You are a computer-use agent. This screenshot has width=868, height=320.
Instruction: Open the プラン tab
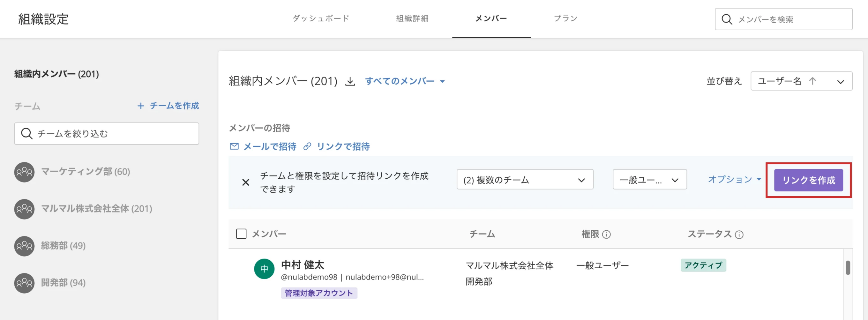point(565,18)
